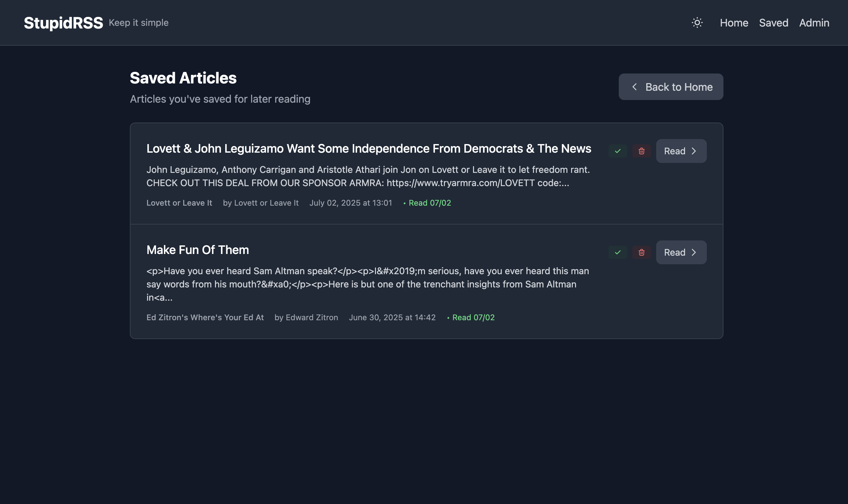Open the Admin nav link
The width and height of the screenshot is (848, 504).
(814, 23)
